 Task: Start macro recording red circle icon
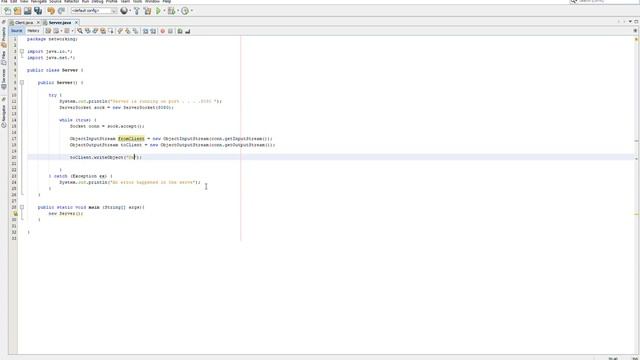coord(162,31)
